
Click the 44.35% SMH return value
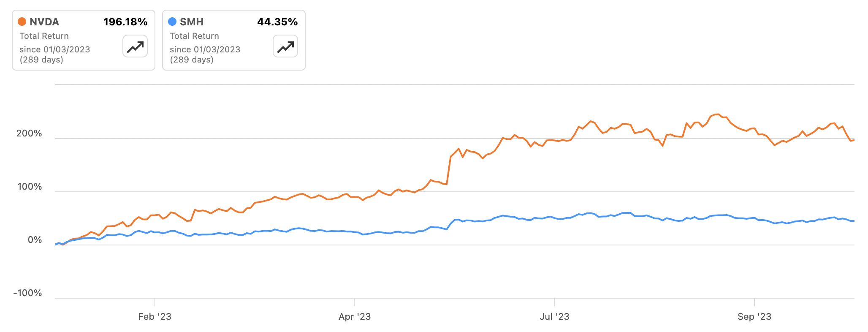point(277,22)
